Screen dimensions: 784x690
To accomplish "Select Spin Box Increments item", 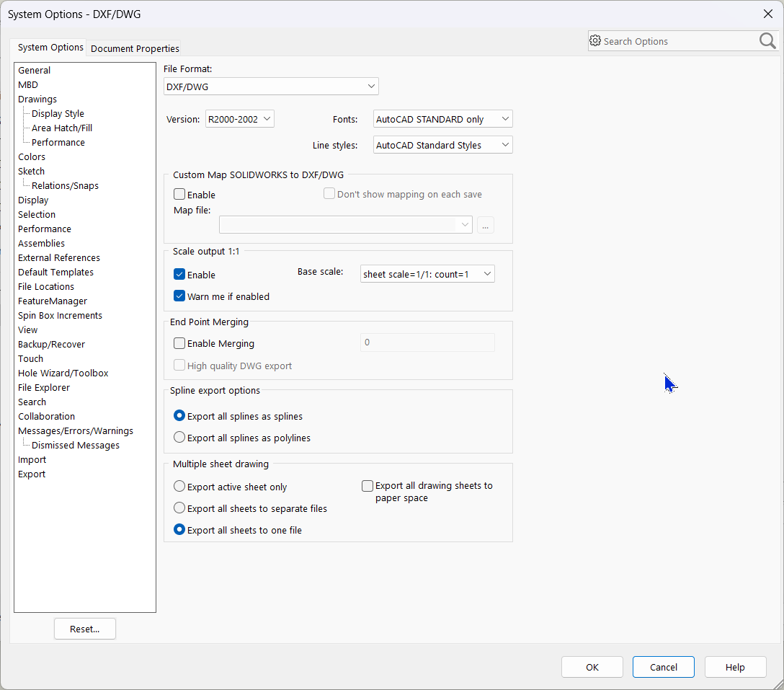I will click(60, 316).
